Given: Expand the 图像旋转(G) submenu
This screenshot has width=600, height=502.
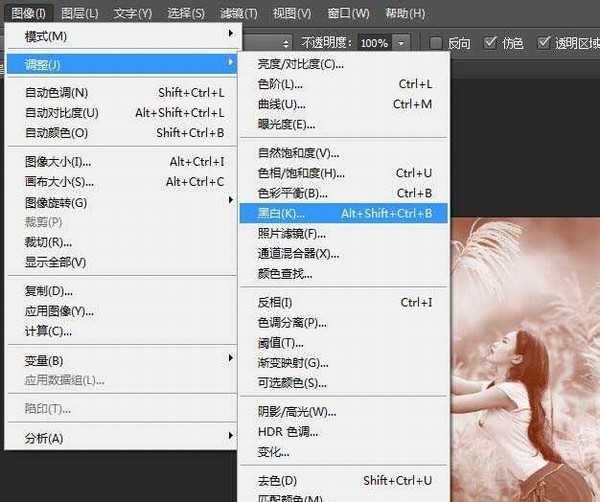Looking at the screenshot, I should point(119,202).
